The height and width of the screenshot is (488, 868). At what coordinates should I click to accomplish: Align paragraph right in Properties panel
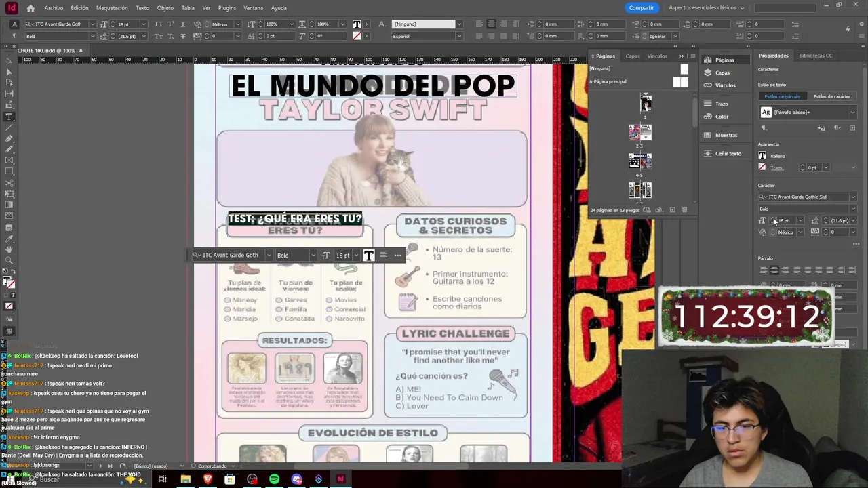[785, 270]
